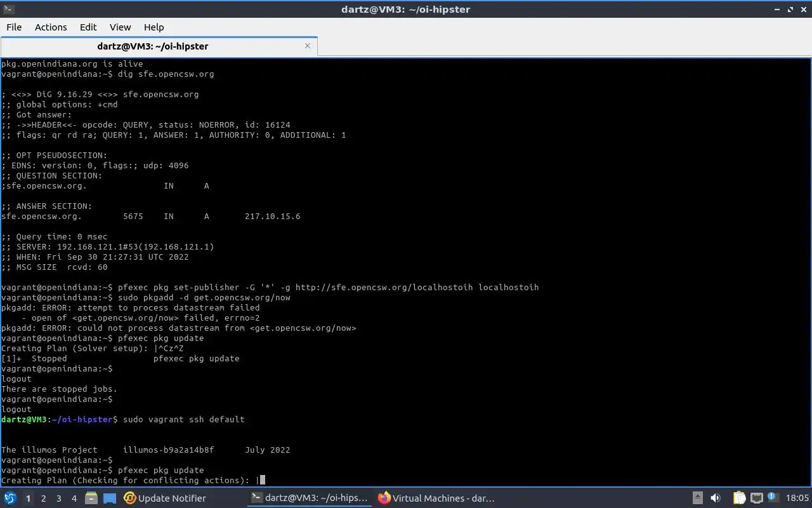Click the ';; flags: qr rd ra' line

pyautogui.click(x=173, y=135)
